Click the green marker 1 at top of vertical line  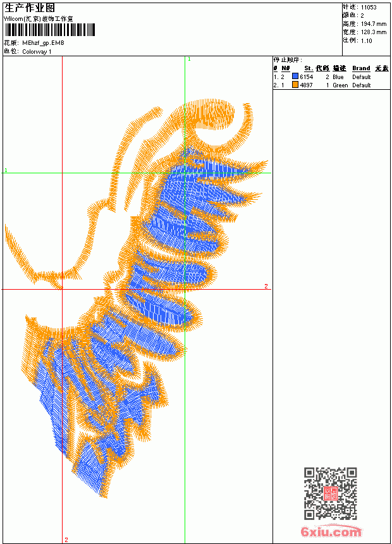tap(189, 59)
